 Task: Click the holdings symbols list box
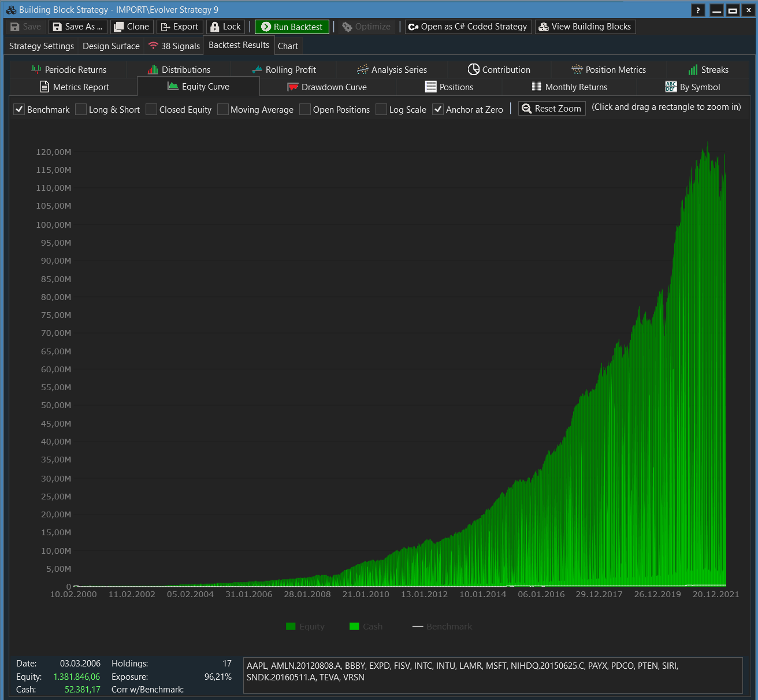click(x=493, y=675)
